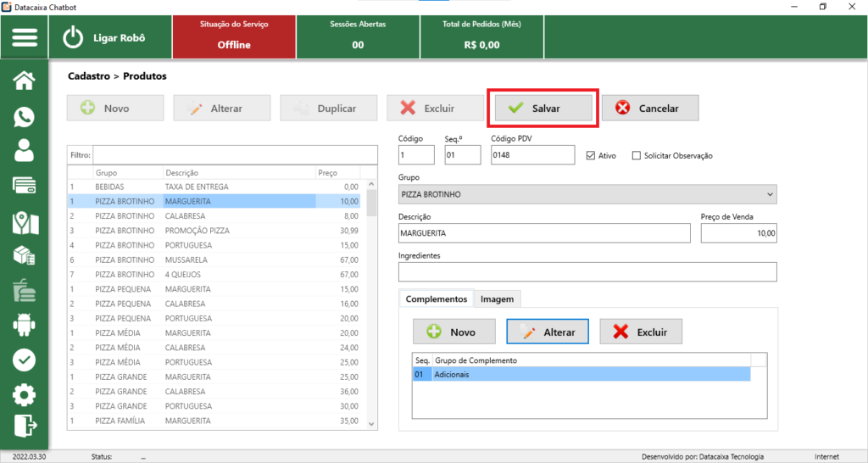Viewport: 868px width, 463px height.
Task: Open the map location icon in the sidebar
Action: [24, 222]
